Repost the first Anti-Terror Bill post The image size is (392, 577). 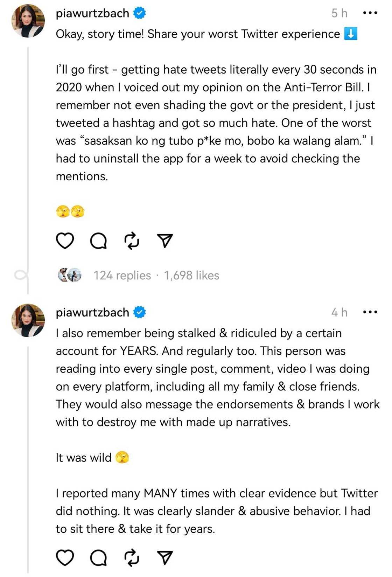[132, 241]
